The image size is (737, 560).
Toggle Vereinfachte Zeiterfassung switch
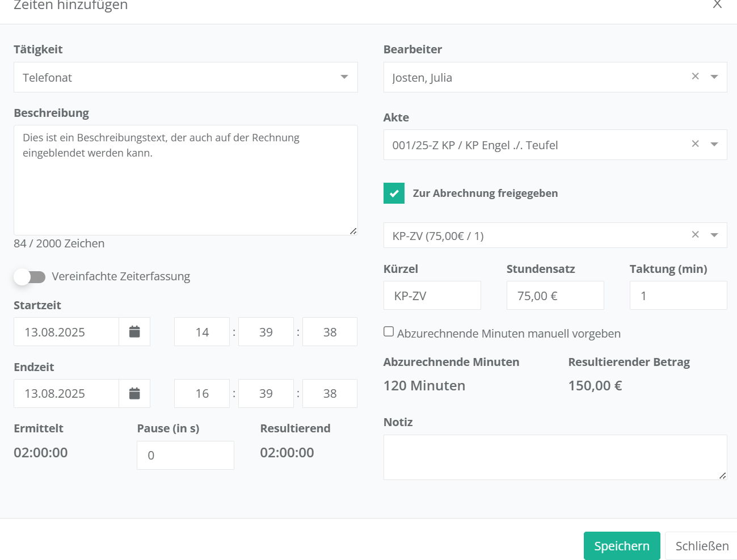pos(30,277)
